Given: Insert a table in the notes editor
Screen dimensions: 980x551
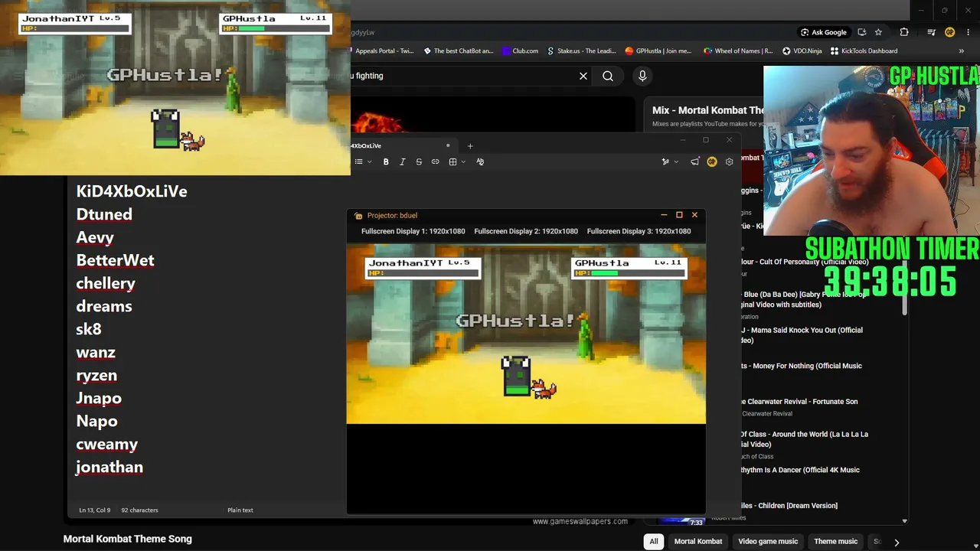Looking at the screenshot, I should pos(452,161).
